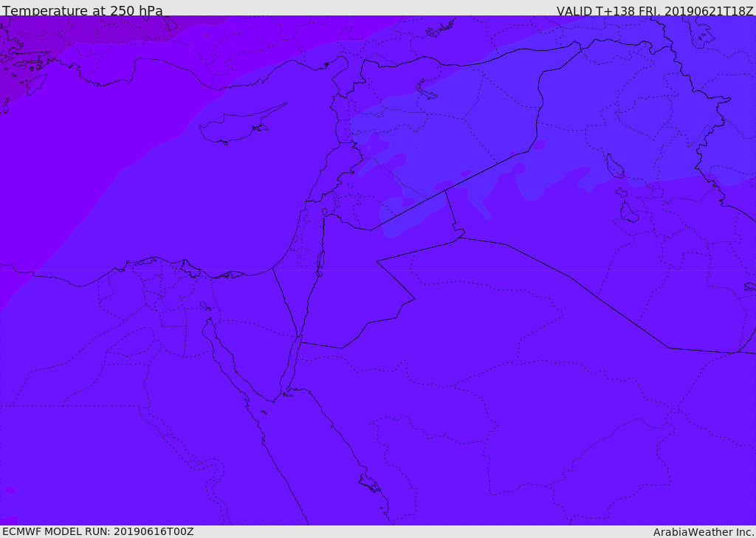Click the 'ArabiaWeather Inc' credit text
The image size is (756, 538).
click(703, 532)
